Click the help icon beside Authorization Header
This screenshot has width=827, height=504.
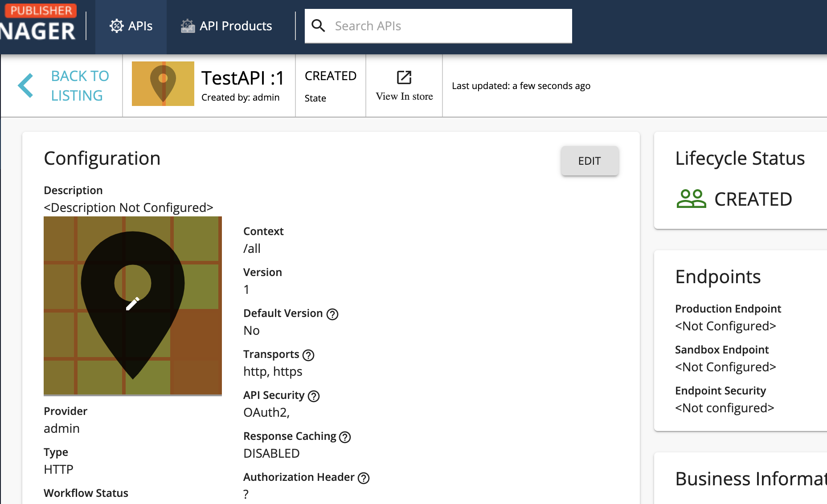pyautogui.click(x=364, y=478)
